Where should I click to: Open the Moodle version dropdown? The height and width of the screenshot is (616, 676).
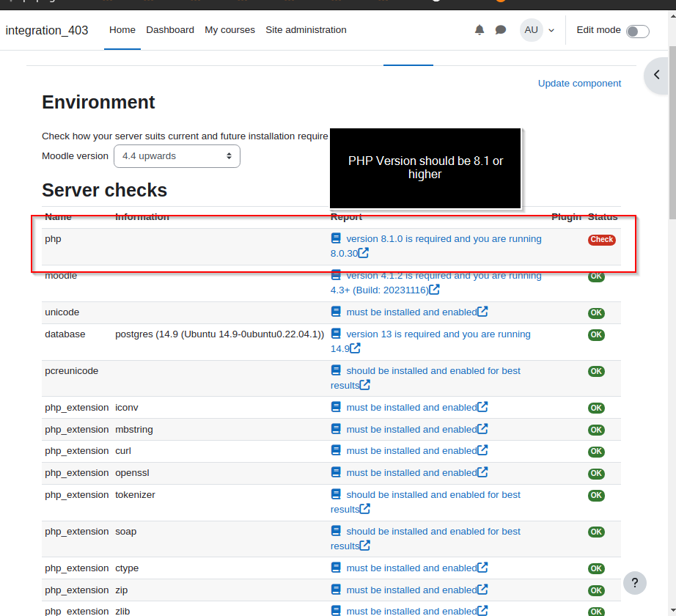tap(177, 156)
